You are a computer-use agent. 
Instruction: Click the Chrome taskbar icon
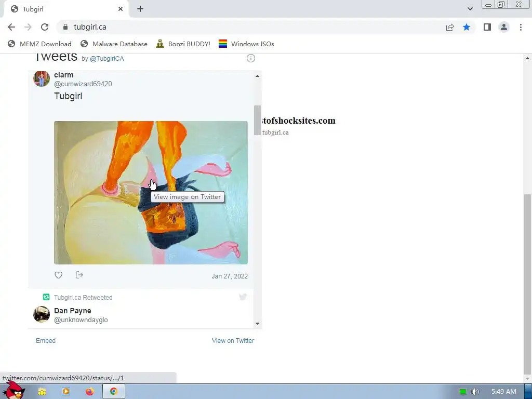[x=114, y=392]
